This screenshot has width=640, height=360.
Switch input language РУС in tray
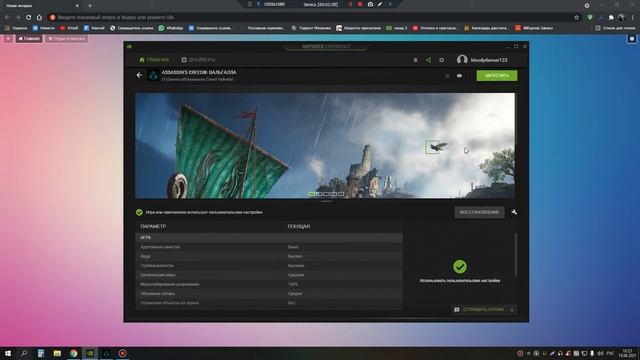pyautogui.click(x=610, y=353)
